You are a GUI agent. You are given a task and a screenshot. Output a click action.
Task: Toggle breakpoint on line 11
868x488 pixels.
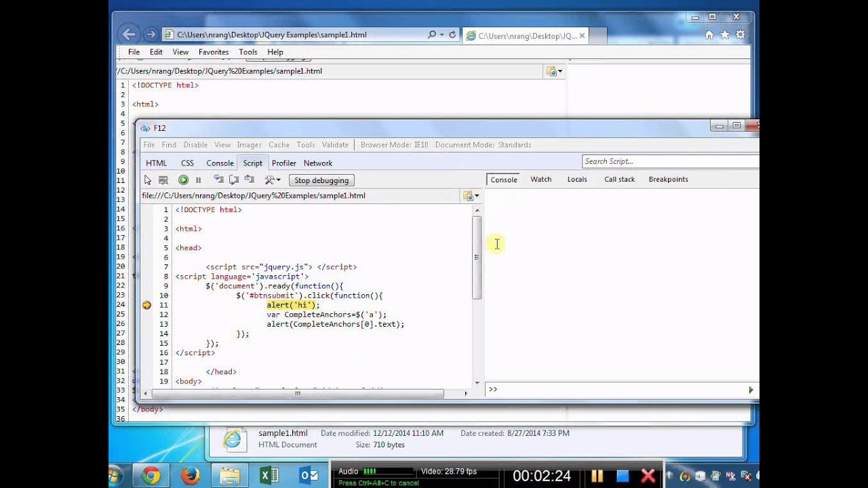pyautogui.click(x=146, y=306)
